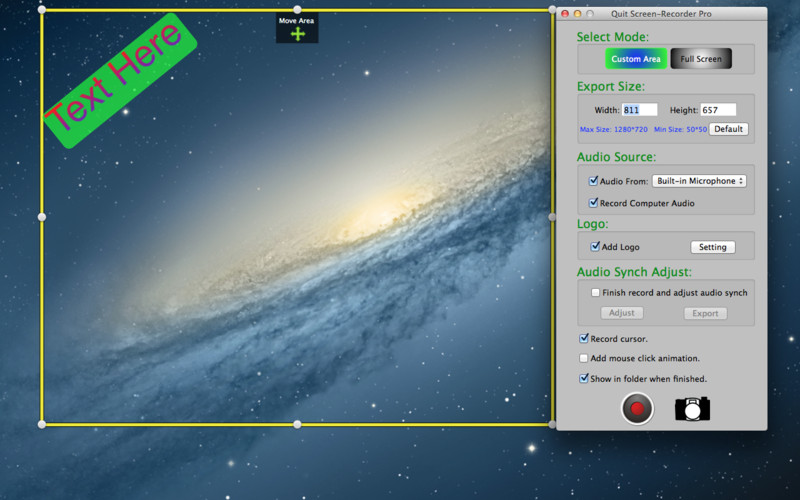Click the Export button
The width and height of the screenshot is (800, 500).
click(705, 313)
